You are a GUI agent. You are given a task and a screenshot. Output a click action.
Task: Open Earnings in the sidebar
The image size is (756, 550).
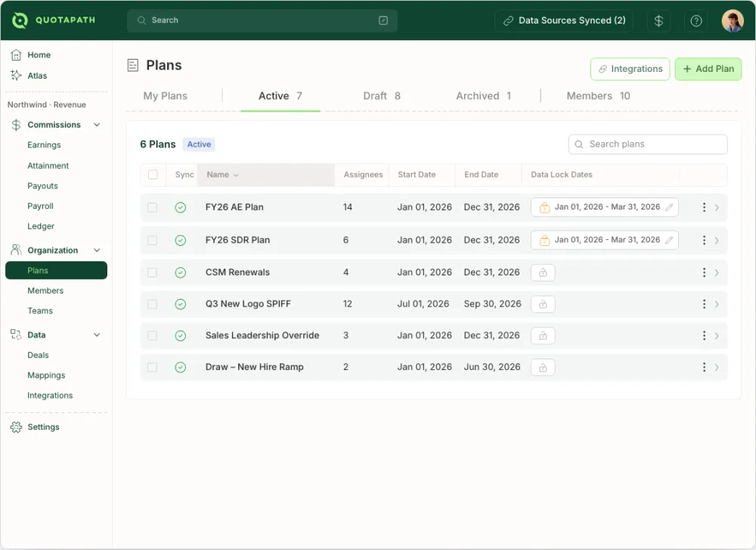point(44,144)
